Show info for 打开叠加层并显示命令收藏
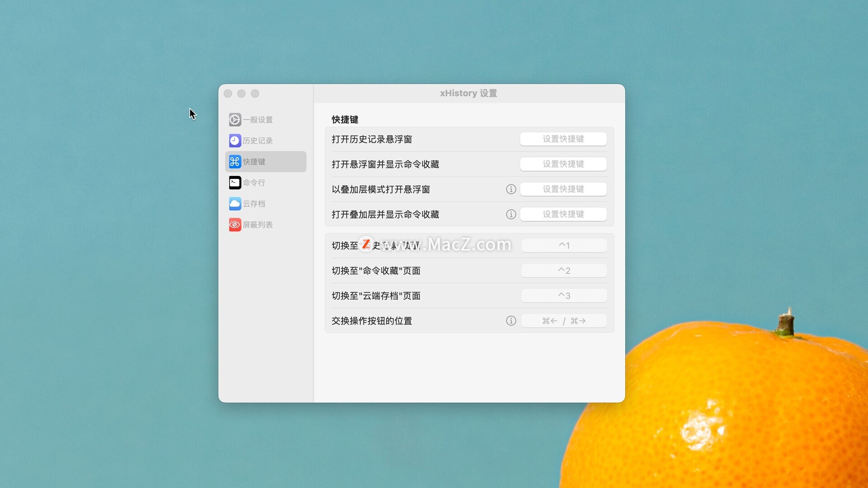 tap(511, 214)
